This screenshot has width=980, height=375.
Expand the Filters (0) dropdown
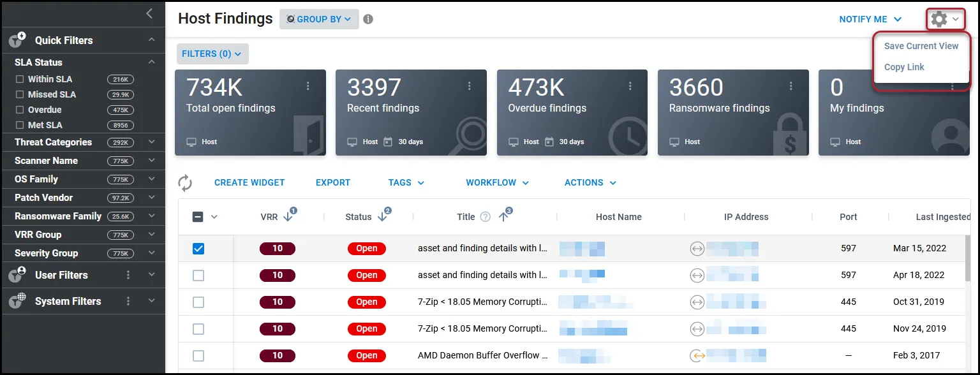coord(212,54)
